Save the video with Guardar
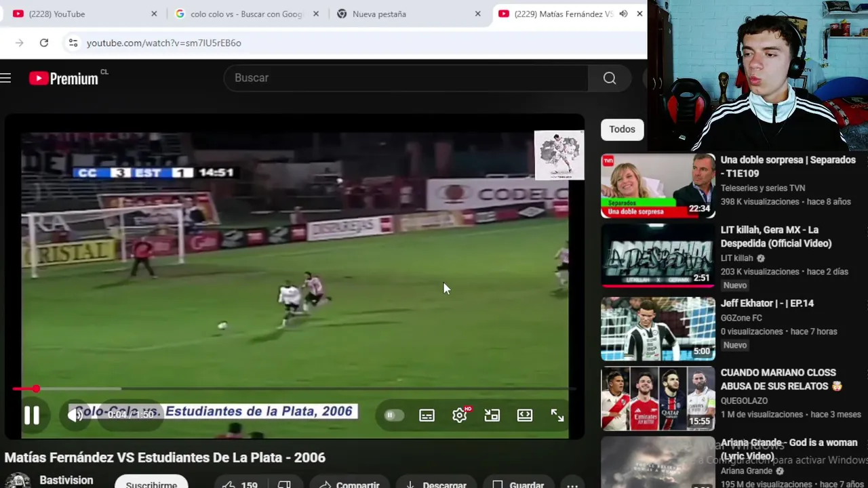Image resolution: width=868 pixels, height=488 pixels. (x=519, y=484)
